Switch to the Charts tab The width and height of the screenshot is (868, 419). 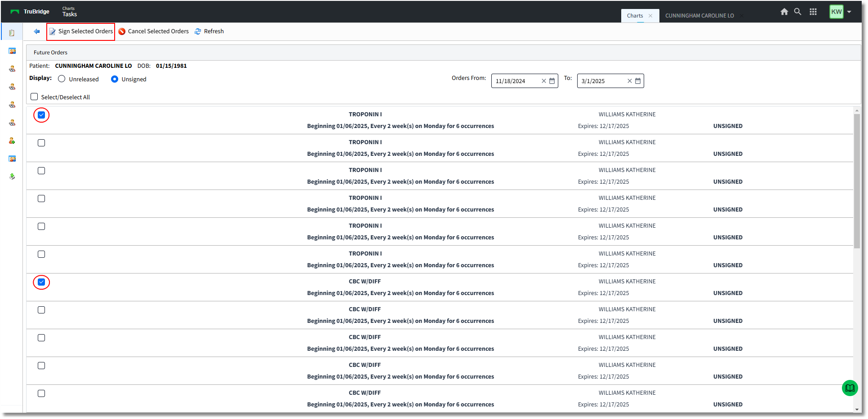(x=635, y=16)
